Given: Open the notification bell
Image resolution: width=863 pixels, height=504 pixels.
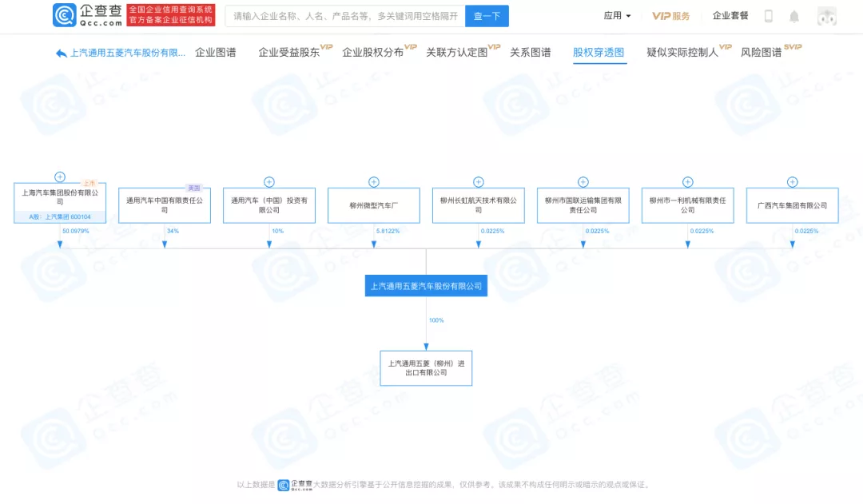Looking at the screenshot, I should pyautogui.click(x=794, y=15).
